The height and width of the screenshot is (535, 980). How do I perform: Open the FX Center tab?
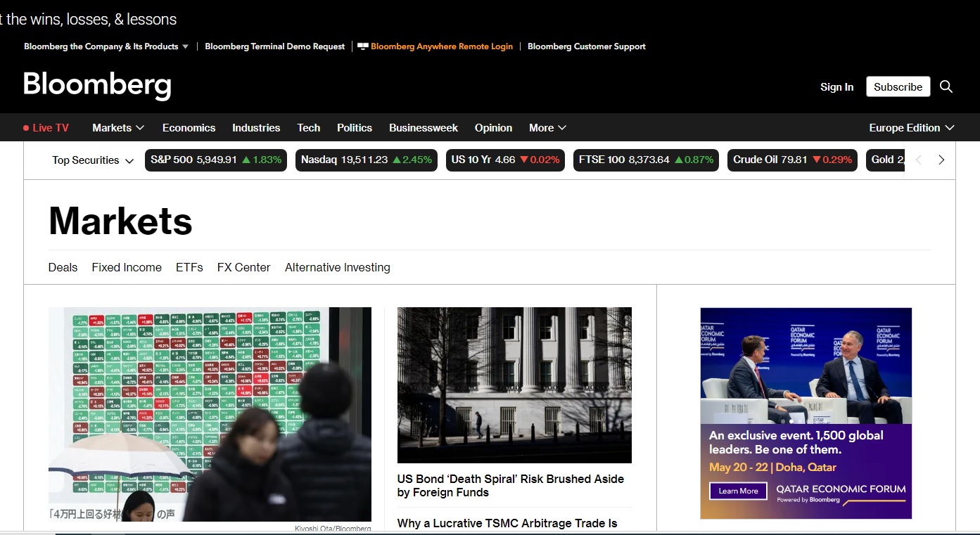pyautogui.click(x=243, y=267)
